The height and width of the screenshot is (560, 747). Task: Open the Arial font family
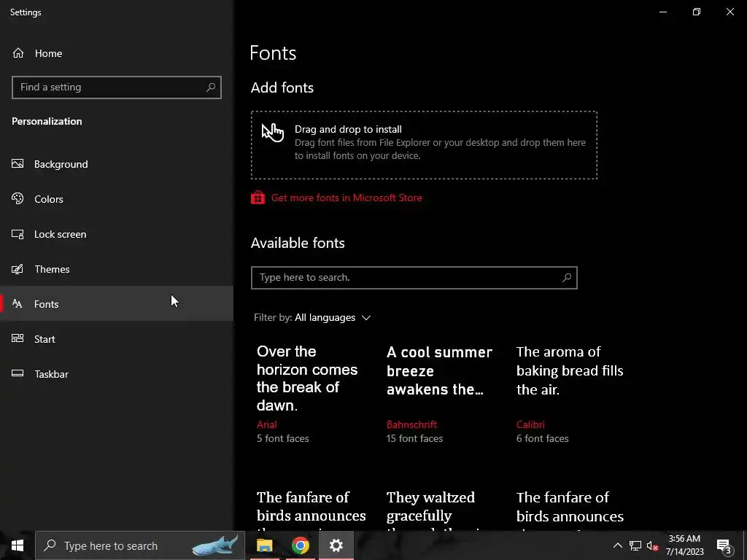coord(267,424)
